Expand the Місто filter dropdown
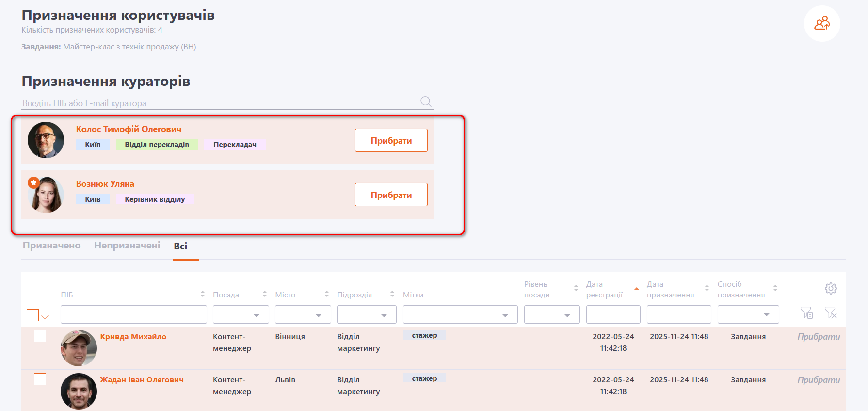868x411 pixels. pos(303,314)
